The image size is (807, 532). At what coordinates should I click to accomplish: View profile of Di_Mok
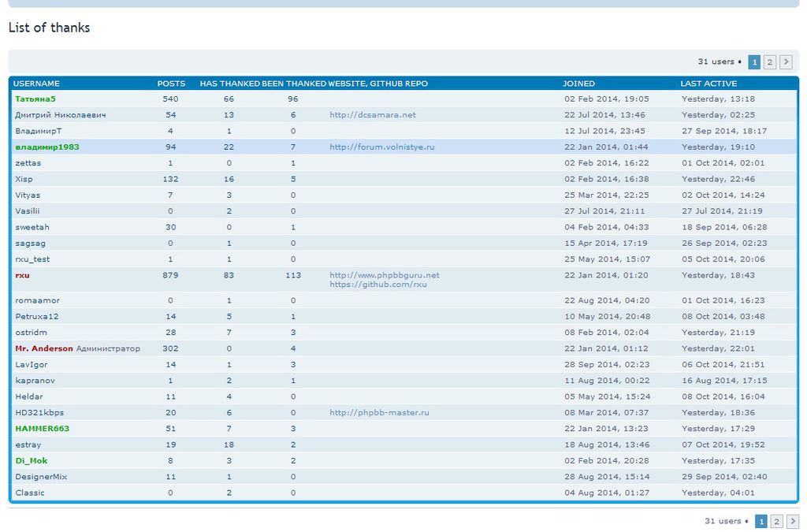click(32, 460)
